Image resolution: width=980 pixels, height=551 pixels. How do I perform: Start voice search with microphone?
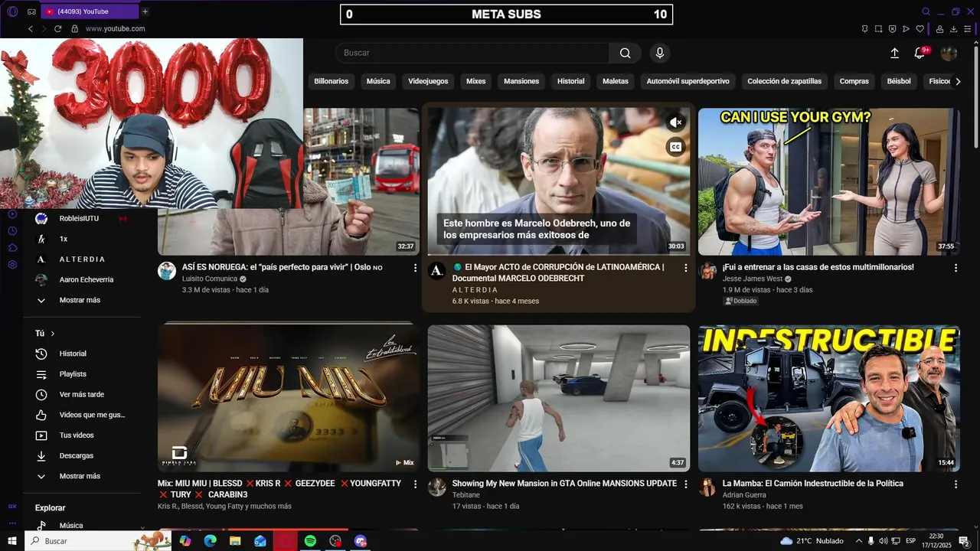659,53
